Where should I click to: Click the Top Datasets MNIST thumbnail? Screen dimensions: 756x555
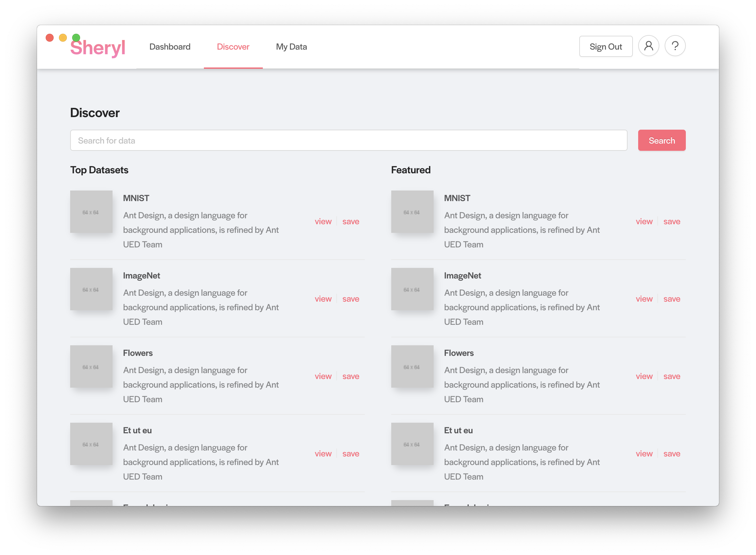91,212
